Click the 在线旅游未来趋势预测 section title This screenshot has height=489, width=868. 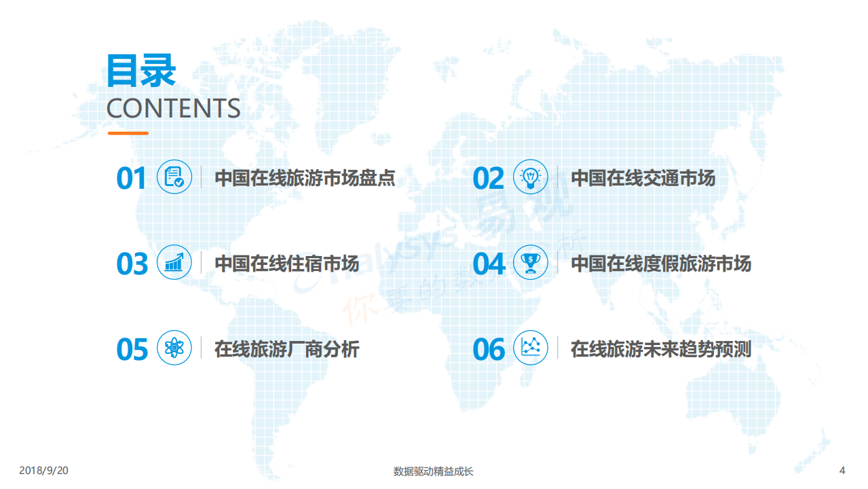click(x=662, y=348)
